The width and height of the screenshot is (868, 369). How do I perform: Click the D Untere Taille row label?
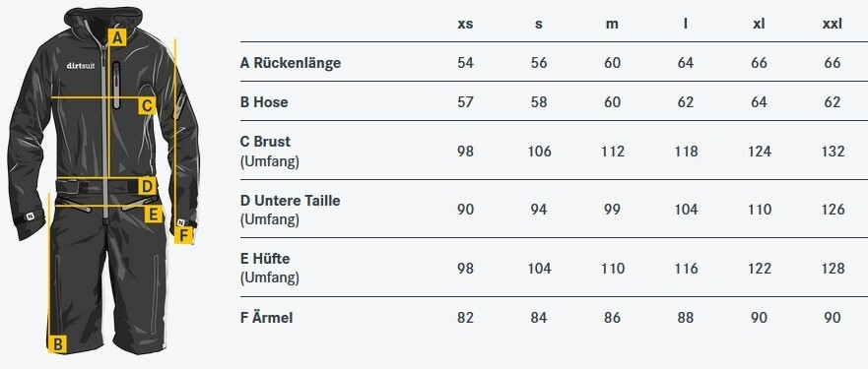pos(290,211)
